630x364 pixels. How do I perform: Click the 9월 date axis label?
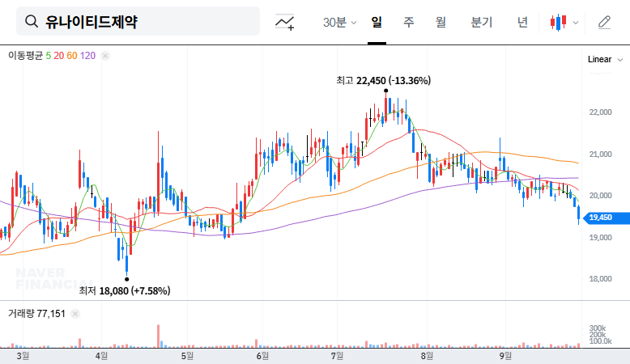505,356
